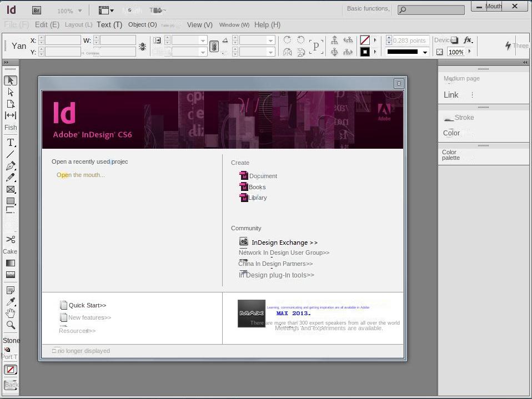Click the Line tool

coord(11,154)
